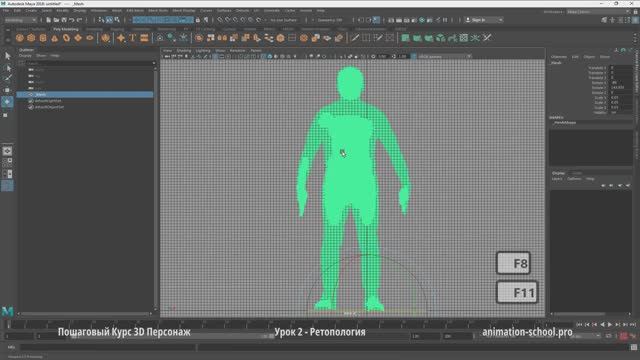This screenshot has height=360, width=640.
Task: Toggle Snap to Grids in status line
Action: tap(220, 20)
